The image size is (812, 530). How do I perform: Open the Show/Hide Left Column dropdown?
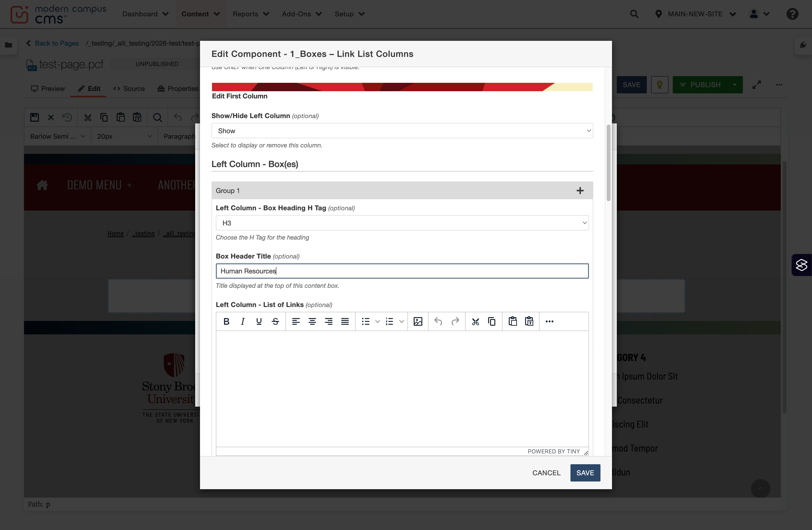[x=402, y=131]
